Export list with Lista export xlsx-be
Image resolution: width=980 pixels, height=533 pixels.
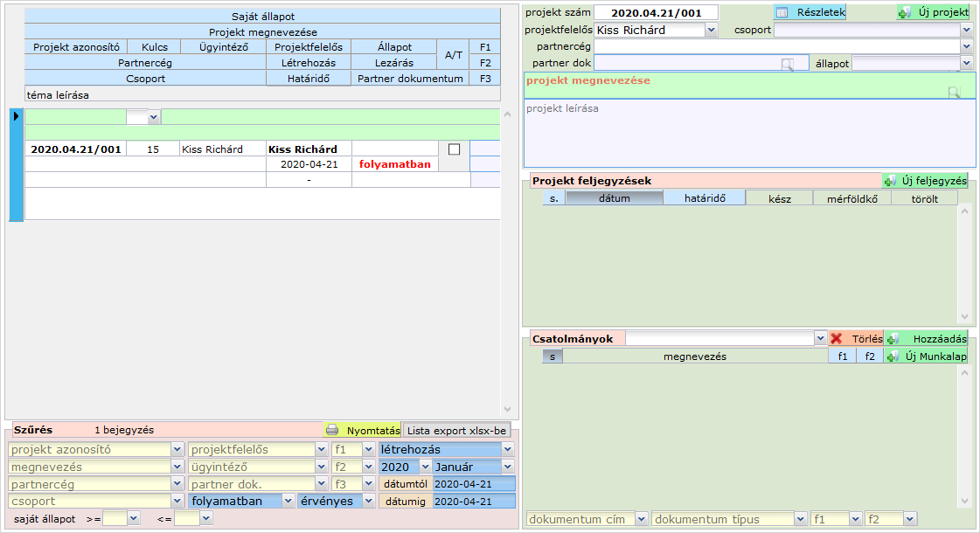coord(456,430)
